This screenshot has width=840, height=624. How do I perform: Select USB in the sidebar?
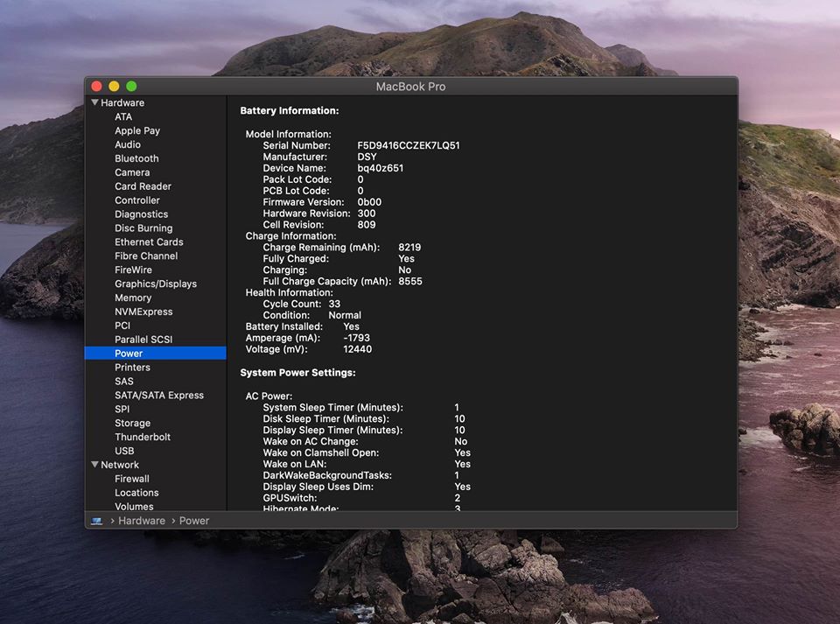point(124,451)
